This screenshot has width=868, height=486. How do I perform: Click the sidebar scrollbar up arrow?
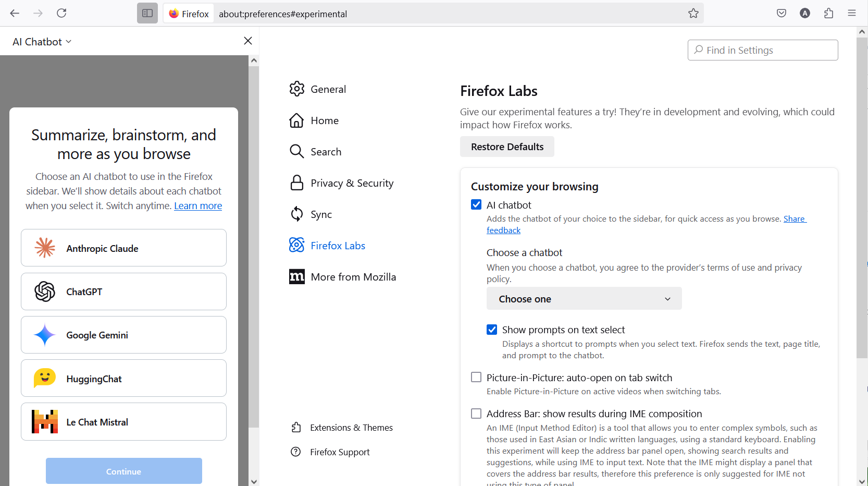point(254,60)
